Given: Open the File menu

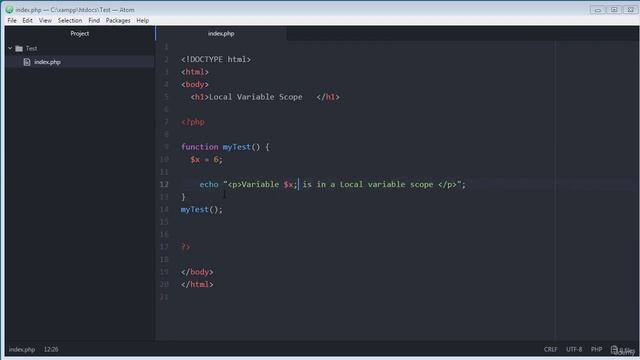Looking at the screenshot, I should click(12, 20).
